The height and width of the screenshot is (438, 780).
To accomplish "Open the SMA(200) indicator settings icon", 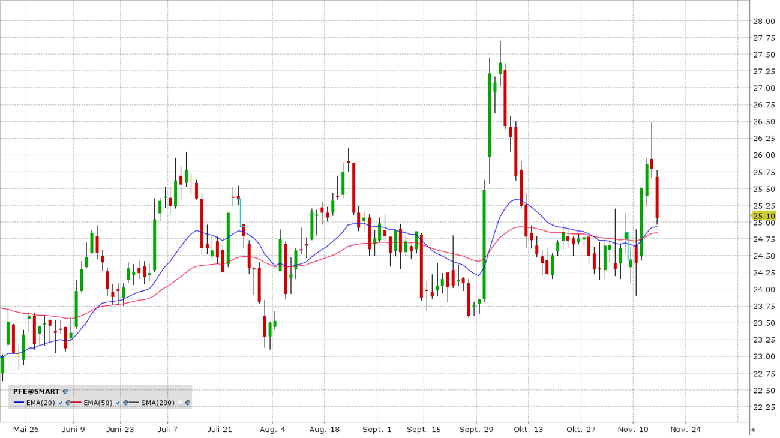I will (x=188, y=402).
